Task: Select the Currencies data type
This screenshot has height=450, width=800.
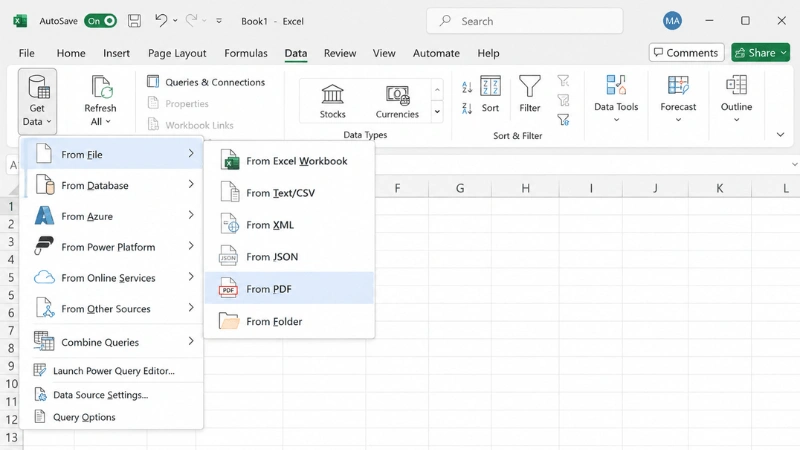Action: [397, 101]
